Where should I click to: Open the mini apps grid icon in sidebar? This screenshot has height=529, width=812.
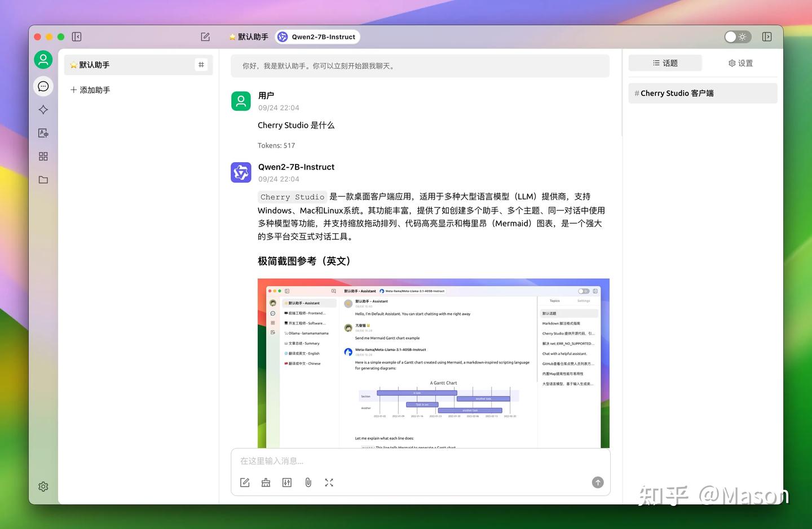point(43,156)
